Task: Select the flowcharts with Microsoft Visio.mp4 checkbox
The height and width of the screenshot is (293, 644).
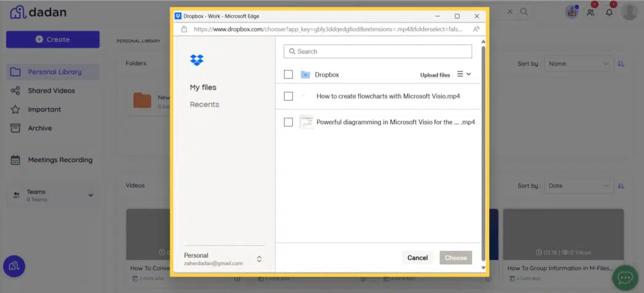Action: [288, 96]
